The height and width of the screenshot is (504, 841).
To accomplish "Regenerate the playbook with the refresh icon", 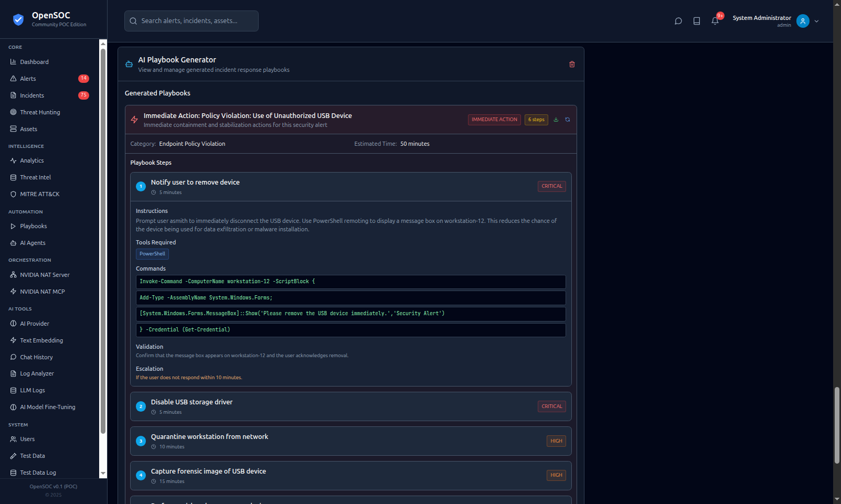I will coord(567,120).
